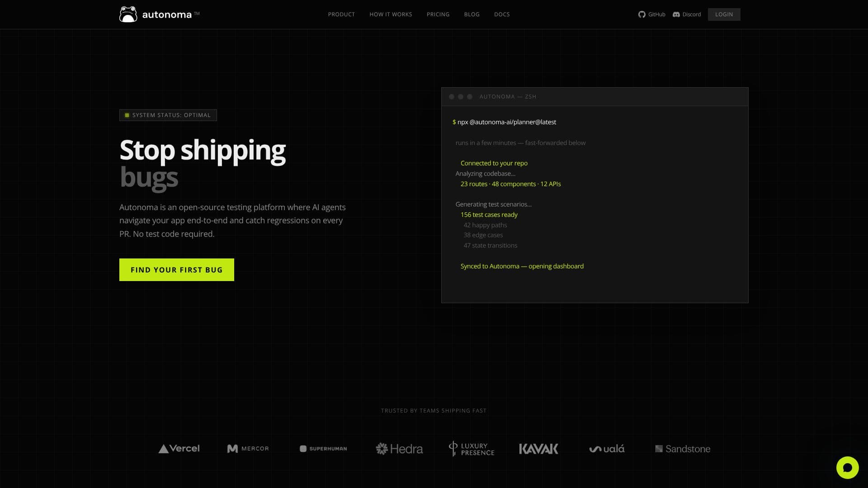Click Find Your First Bug button

click(177, 270)
